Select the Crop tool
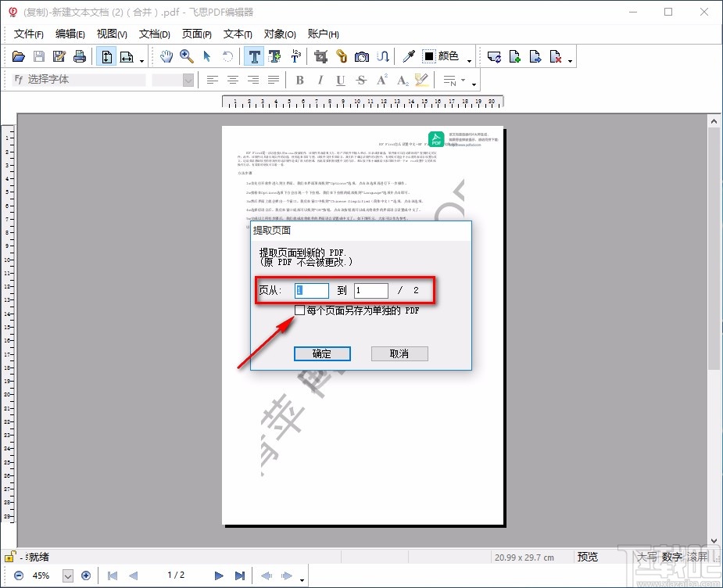The height and width of the screenshot is (588, 723). tap(321, 57)
